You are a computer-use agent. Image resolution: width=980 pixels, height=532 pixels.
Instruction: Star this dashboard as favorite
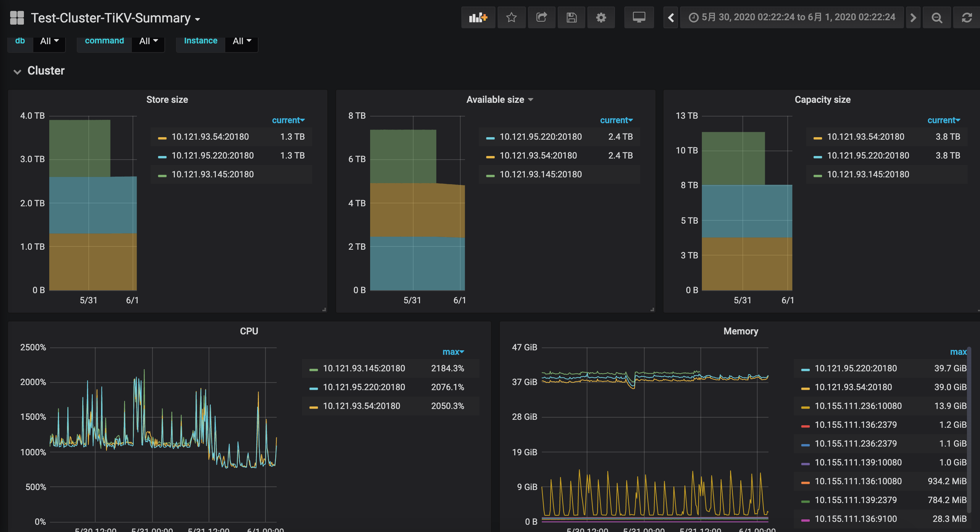pyautogui.click(x=511, y=17)
